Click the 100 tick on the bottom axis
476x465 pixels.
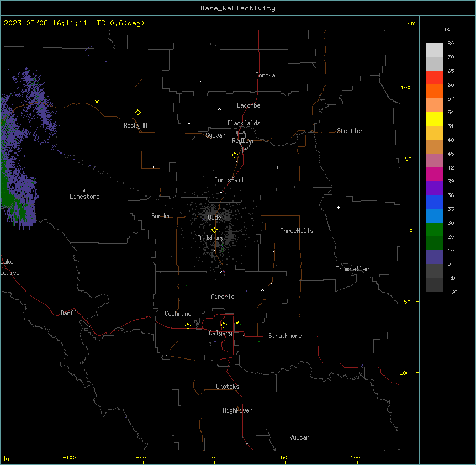(355, 457)
